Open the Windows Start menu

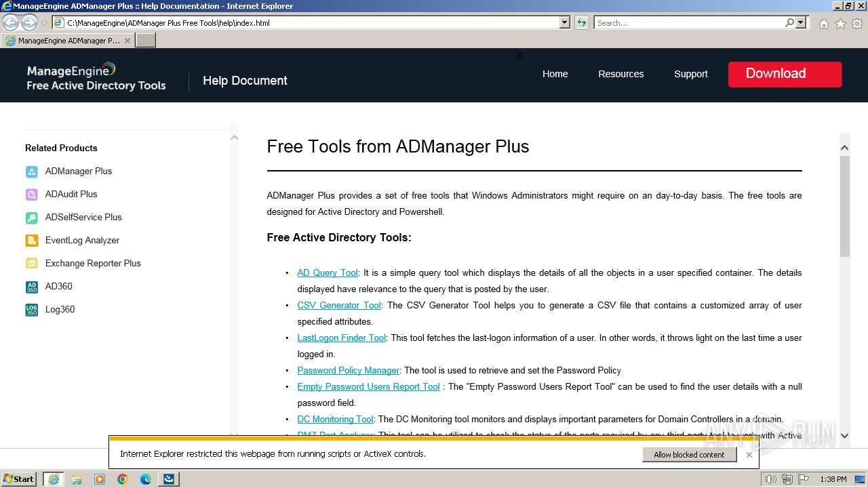pos(19,479)
